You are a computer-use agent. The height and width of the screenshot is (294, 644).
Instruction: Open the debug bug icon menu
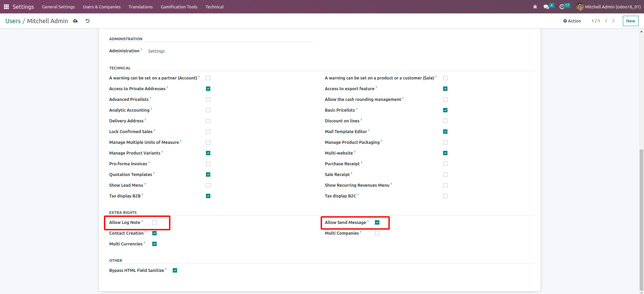click(x=535, y=7)
